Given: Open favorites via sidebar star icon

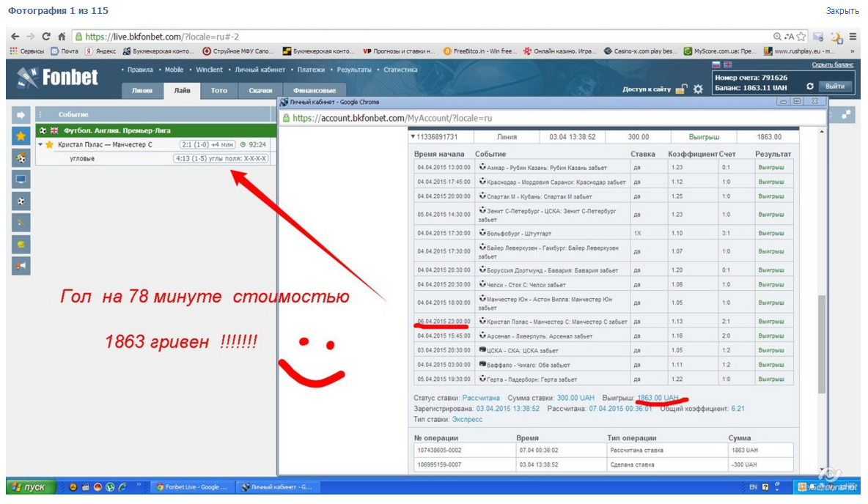Looking at the screenshot, I should pyautogui.click(x=21, y=136).
